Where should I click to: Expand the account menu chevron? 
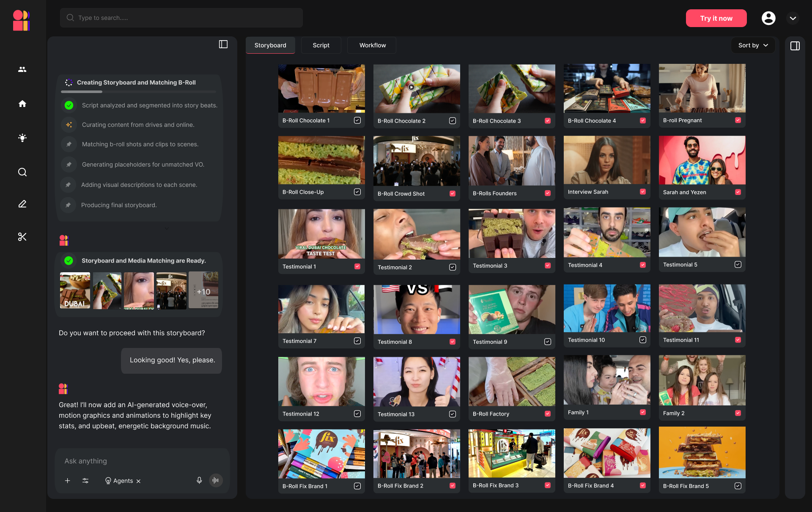coord(793,18)
